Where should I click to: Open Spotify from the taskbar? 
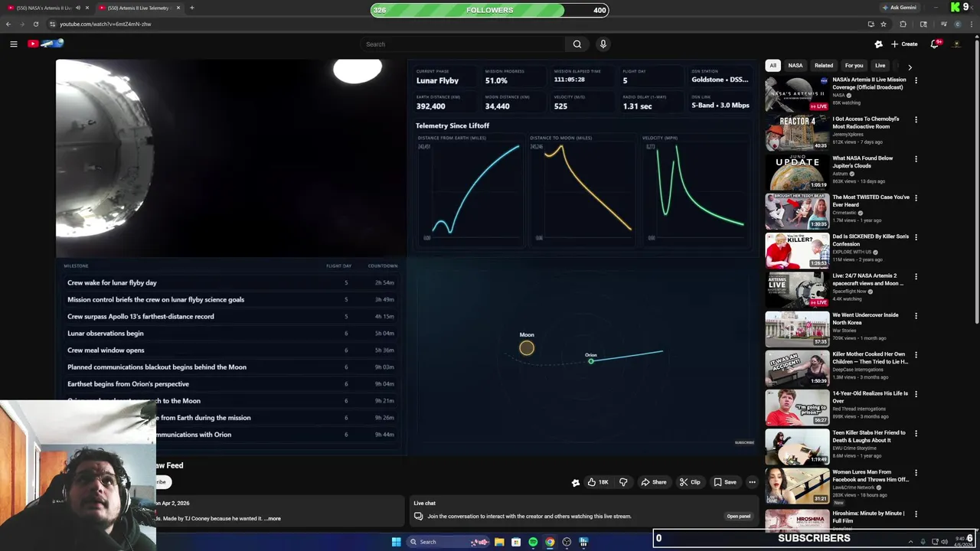tap(533, 542)
